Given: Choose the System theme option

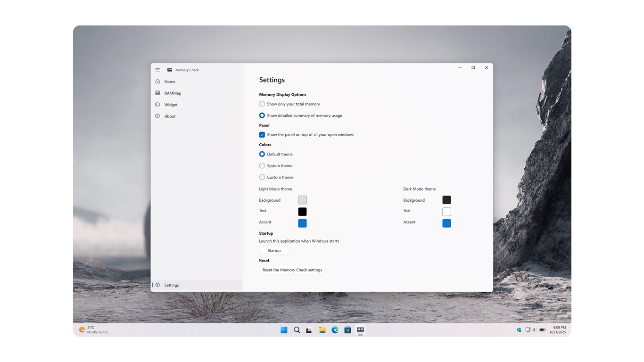Looking at the screenshot, I should pyautogui.click(x=262, y=165).
